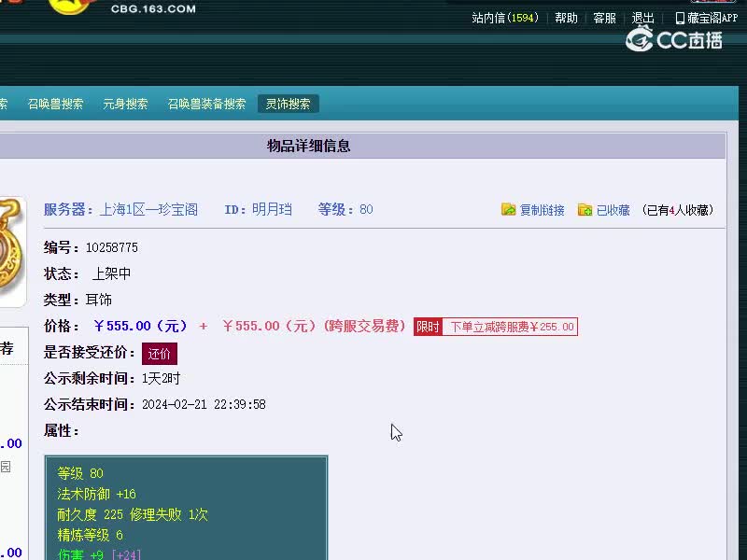Switch to 召唤兽装备搜索 tab

[206, 104]
